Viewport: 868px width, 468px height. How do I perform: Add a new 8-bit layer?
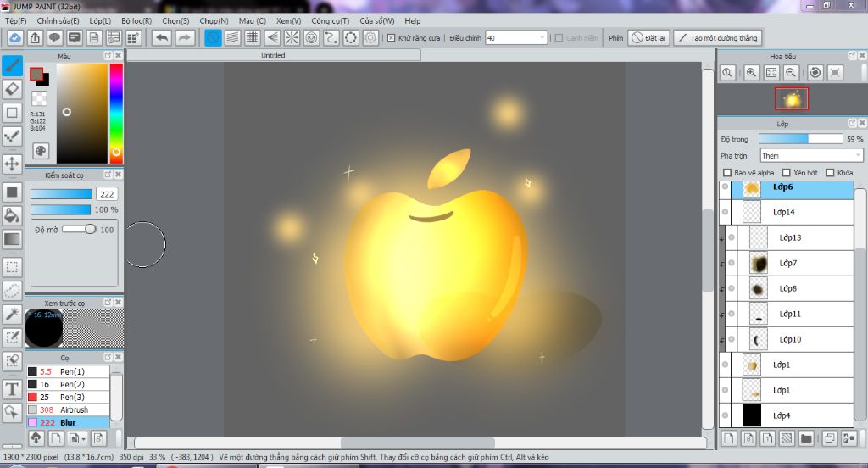click(748, 438)
